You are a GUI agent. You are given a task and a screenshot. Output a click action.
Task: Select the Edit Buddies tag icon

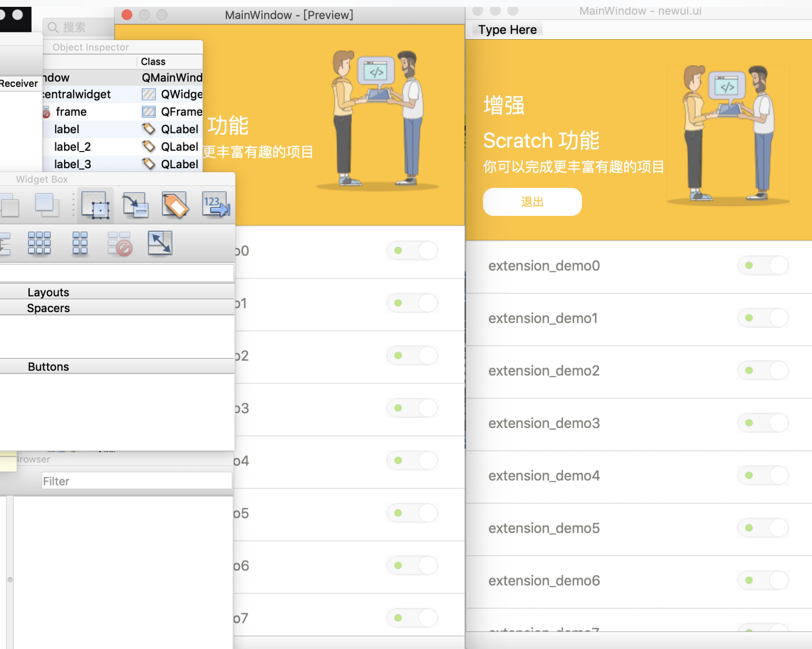[175, 205]
